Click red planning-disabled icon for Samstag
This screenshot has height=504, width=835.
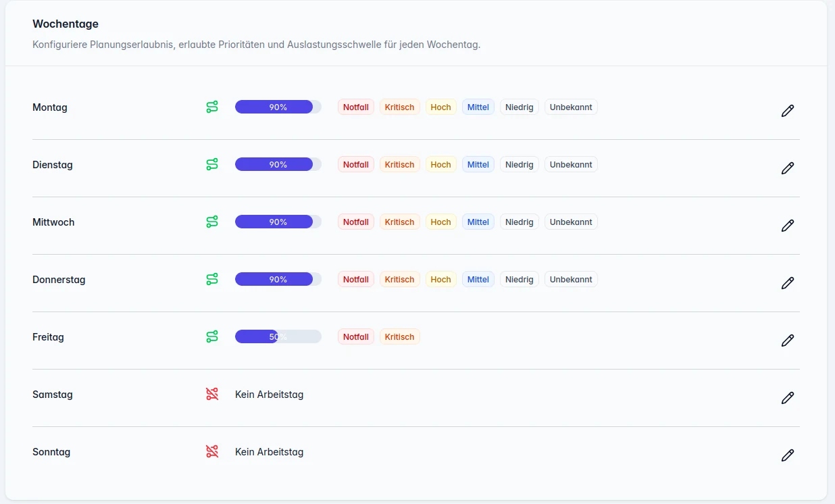tap(212, 394)
